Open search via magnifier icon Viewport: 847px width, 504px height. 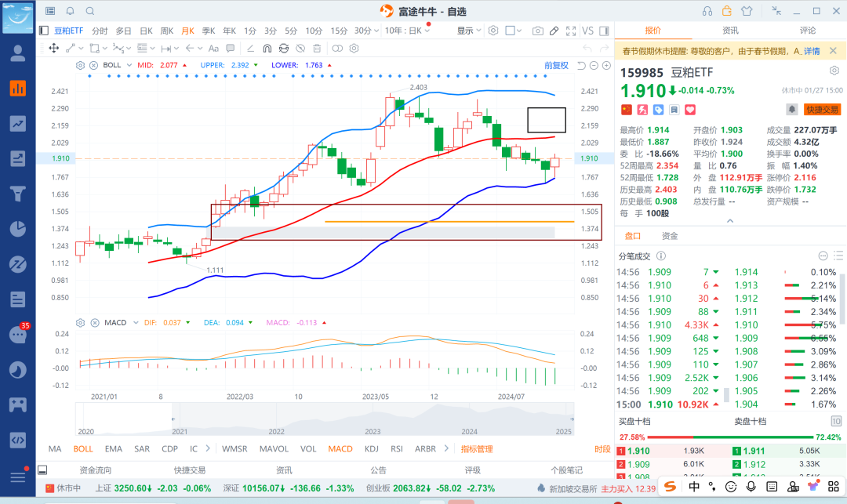tap(90, 11)
